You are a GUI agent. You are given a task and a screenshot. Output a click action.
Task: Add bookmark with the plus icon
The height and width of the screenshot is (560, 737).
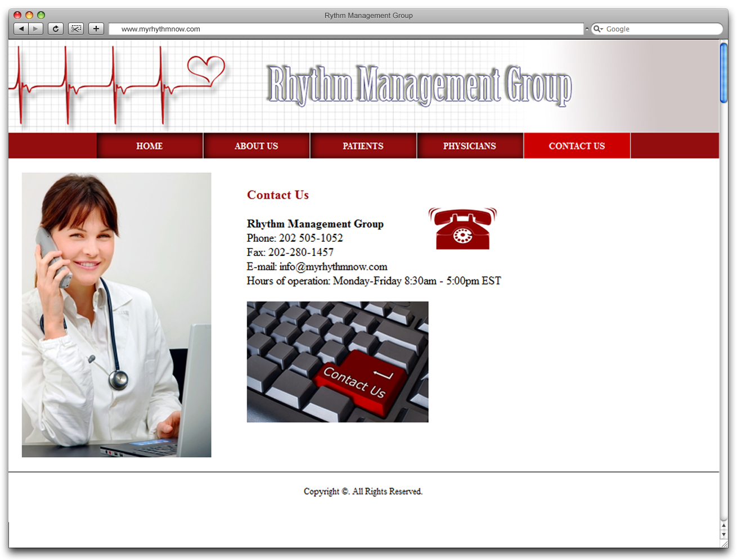click(96, 29)
